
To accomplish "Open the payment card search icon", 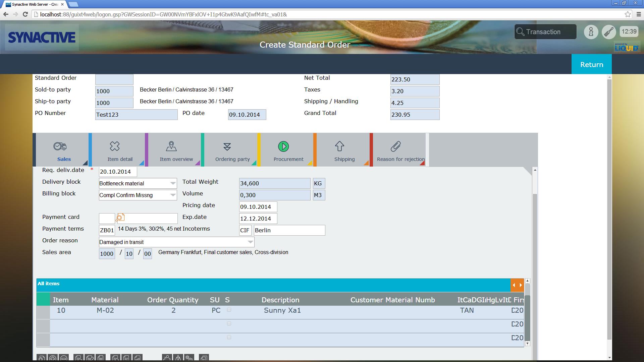I will 120,218.
